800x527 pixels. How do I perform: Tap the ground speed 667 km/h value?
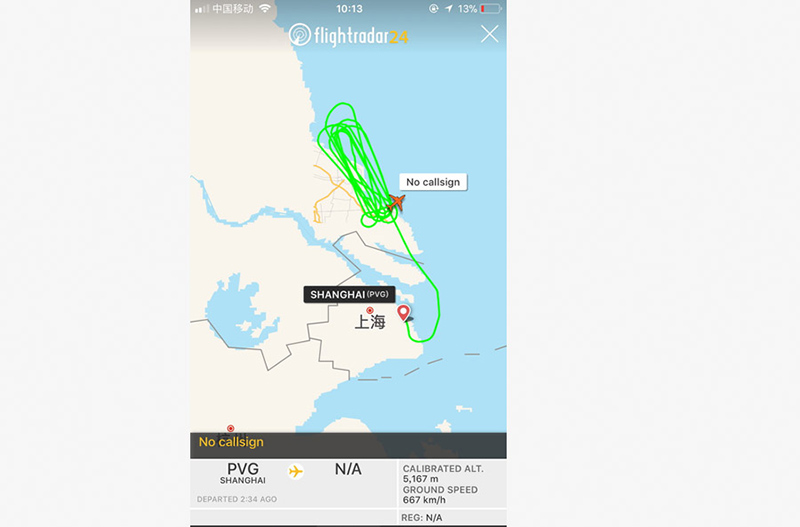[x=424, y=500]
